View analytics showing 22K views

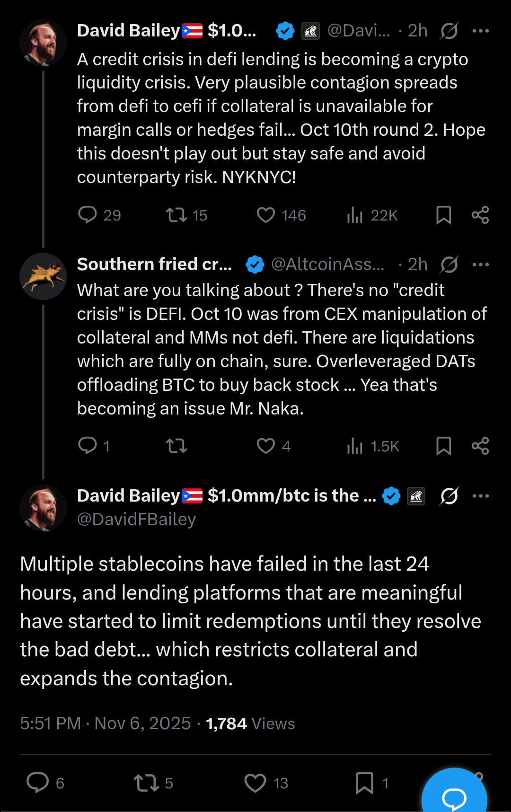[354, 215]
